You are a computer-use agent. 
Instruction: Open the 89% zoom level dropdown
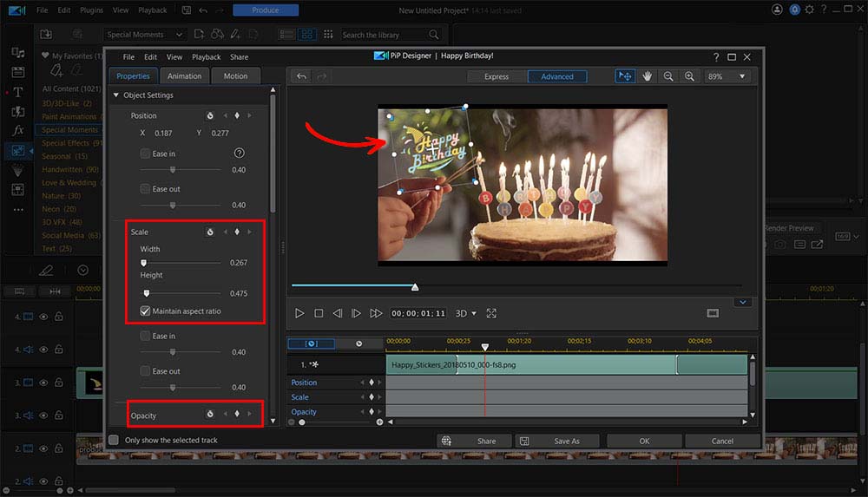pyautogui.click(x=741, y=76)
